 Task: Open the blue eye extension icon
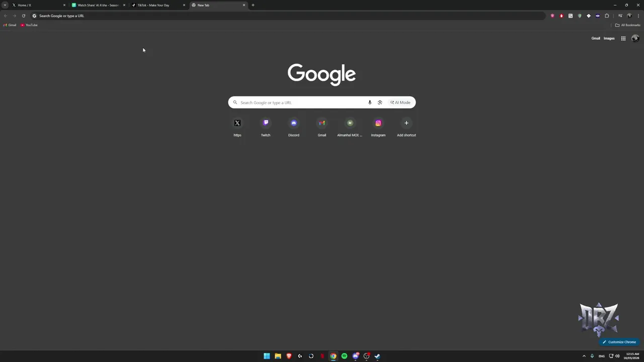click(598, 16)
